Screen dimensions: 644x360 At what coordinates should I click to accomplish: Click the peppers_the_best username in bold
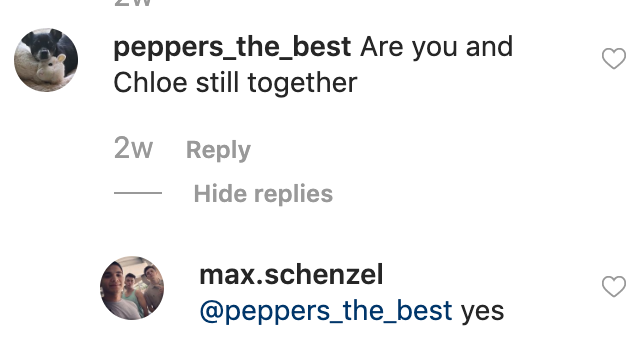tap(232, 47)
